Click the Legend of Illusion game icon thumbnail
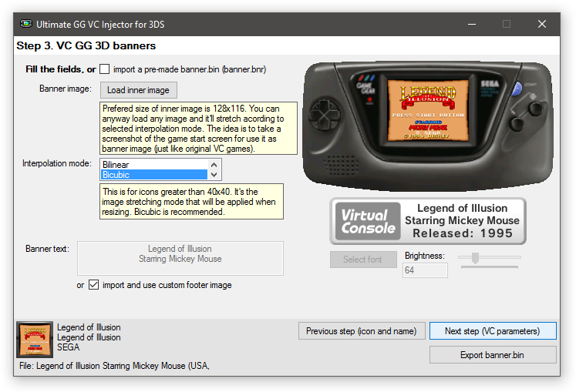Viewport: 576px width, 392px height. [35, 339]
